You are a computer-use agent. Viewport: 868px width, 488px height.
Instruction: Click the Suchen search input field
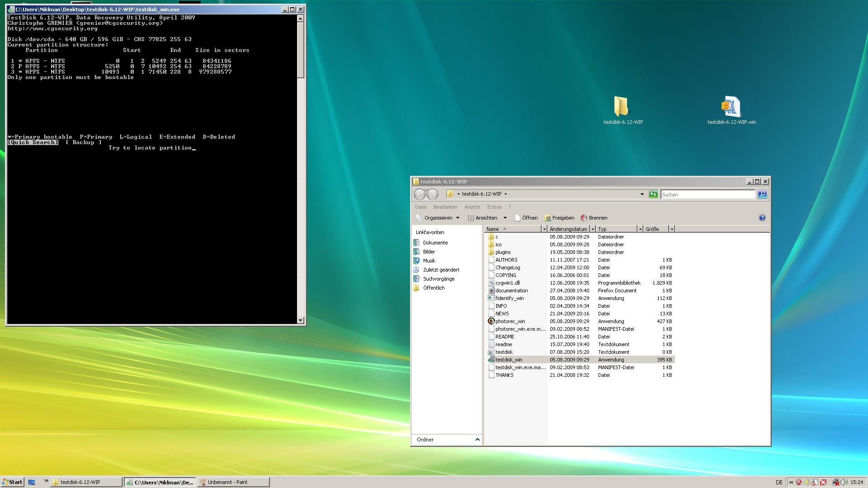(x=708, y=194)
